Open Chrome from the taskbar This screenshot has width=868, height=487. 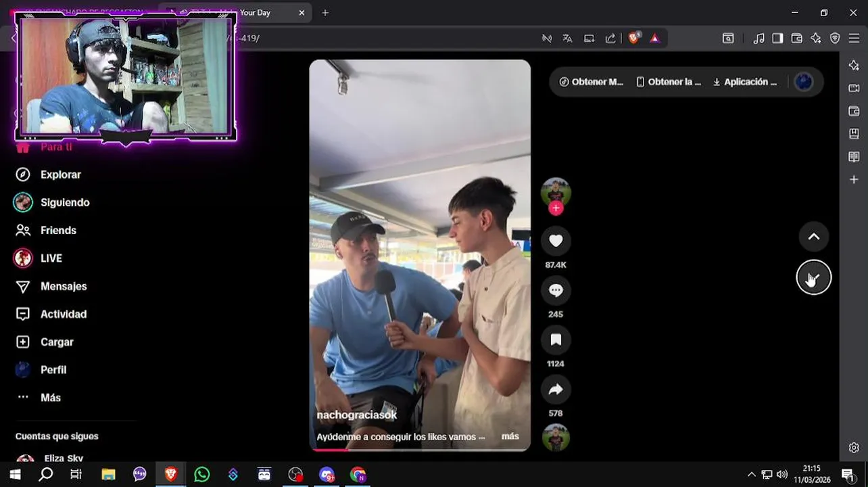tap(358, 475)
